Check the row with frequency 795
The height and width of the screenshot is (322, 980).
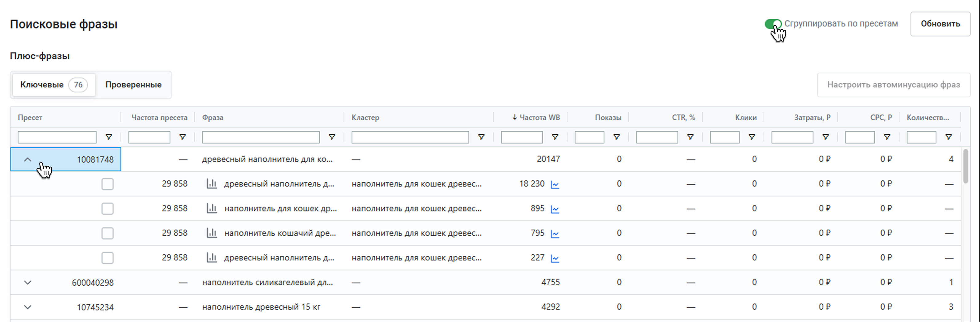click(x=107, y=233)
